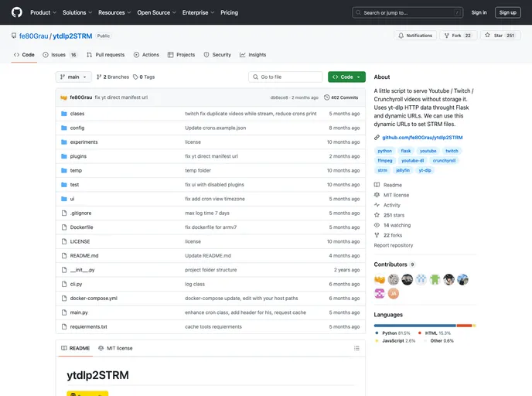Switch to the Issues tab

[60, 55]
